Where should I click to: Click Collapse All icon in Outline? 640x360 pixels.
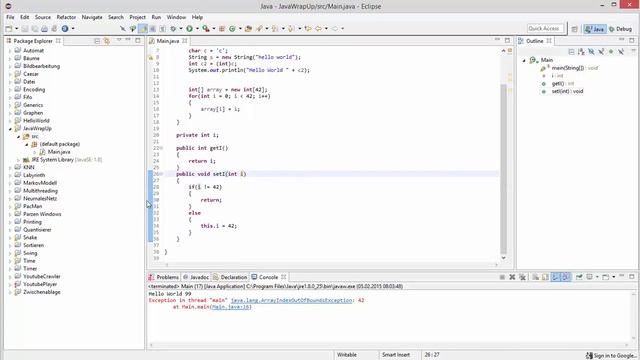[x=571, y=51]
